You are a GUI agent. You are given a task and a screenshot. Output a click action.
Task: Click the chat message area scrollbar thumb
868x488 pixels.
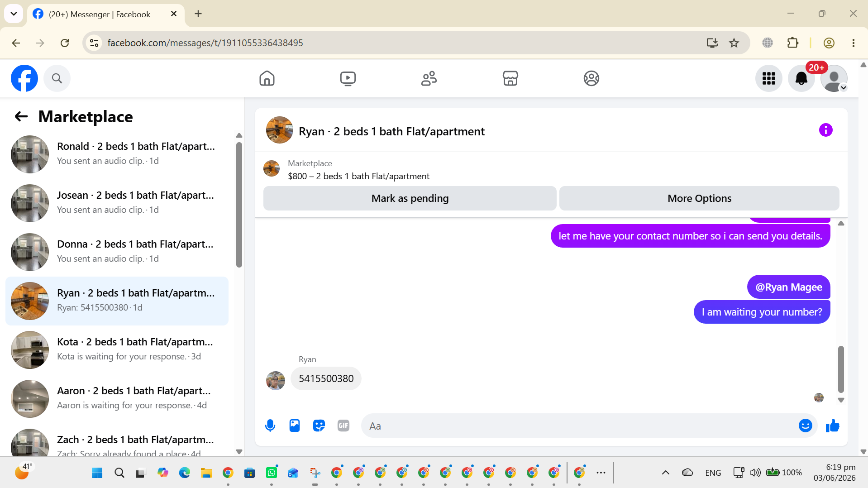[x=841, y=369]
